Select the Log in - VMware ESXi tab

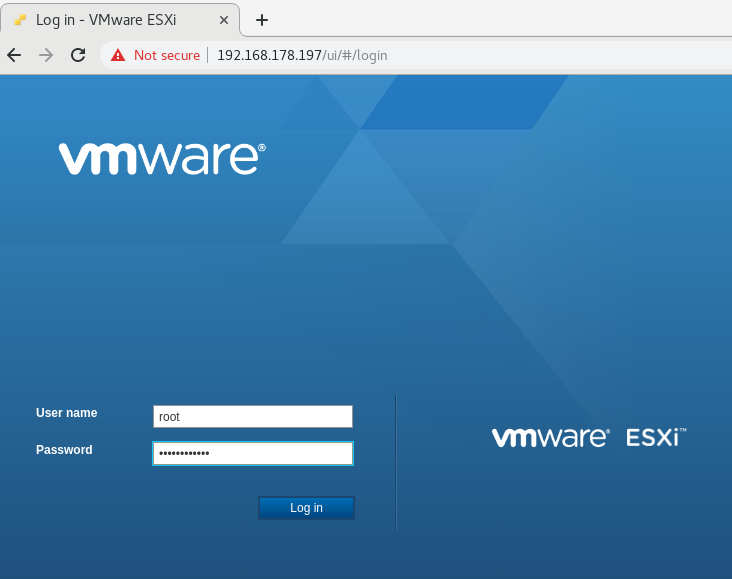120,20
